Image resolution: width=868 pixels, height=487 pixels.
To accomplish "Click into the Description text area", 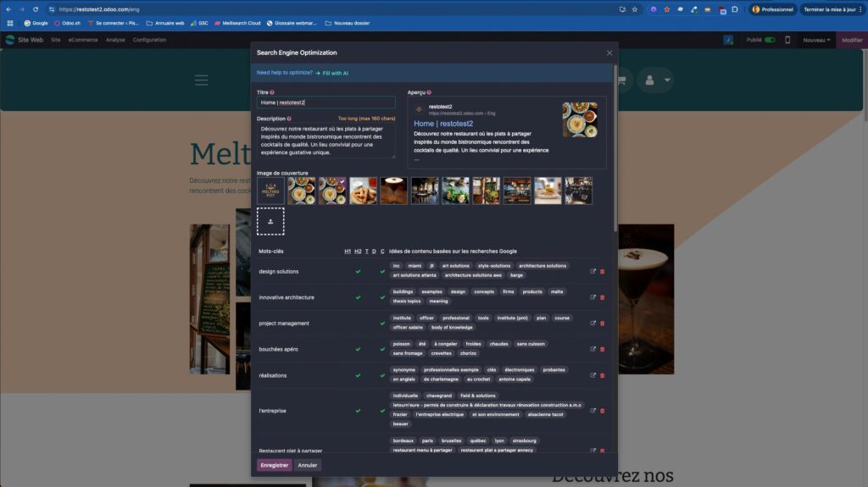I will (326, 141).
